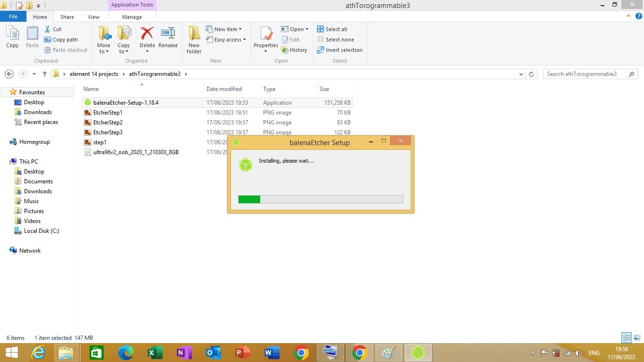
Task: Switch to Details view in the status bar
Action: click(627, 337)
